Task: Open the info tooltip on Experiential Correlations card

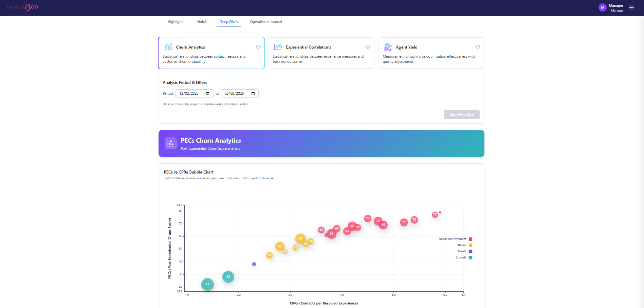Action: [x=368, y=47]
